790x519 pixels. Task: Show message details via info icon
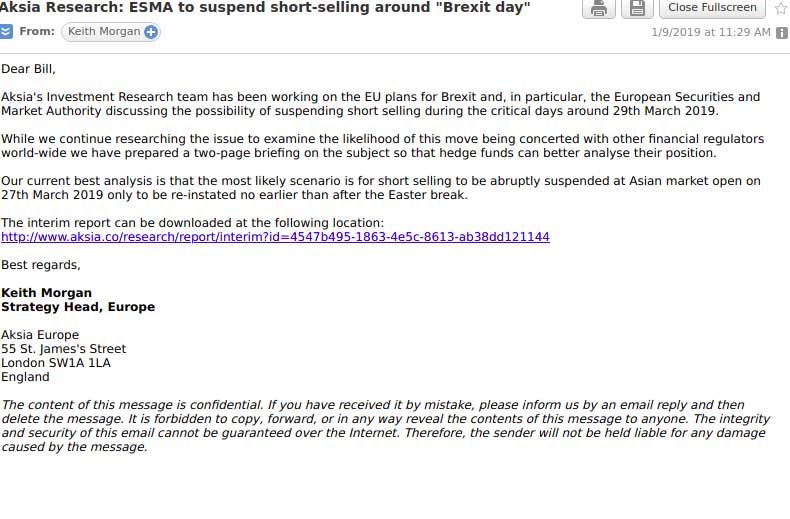[x=782, y=33]
